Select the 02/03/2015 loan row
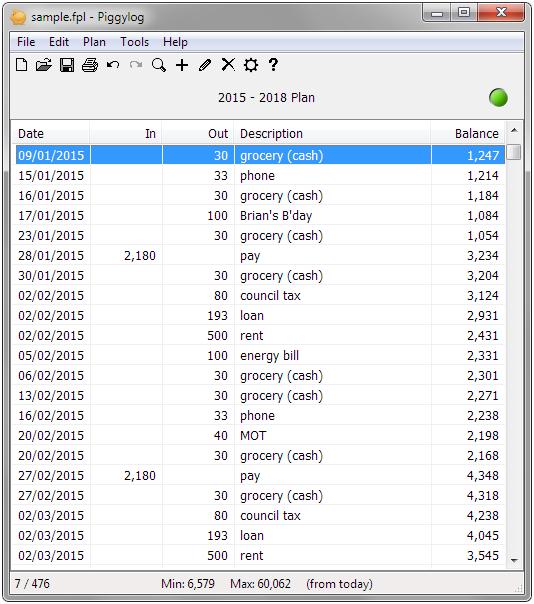This screenshot has width=534, height=604. point(260,536)
